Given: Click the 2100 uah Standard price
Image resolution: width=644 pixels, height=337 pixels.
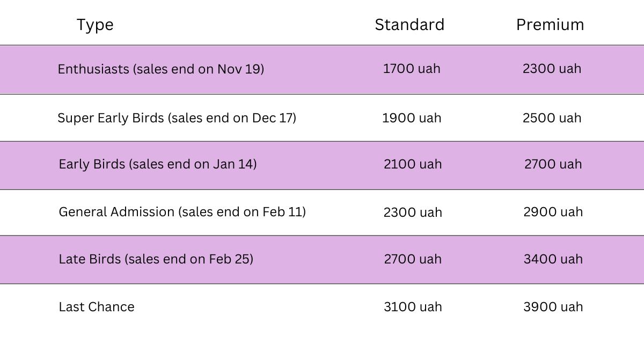Looking at the screenshot, I should coord(413,164).
